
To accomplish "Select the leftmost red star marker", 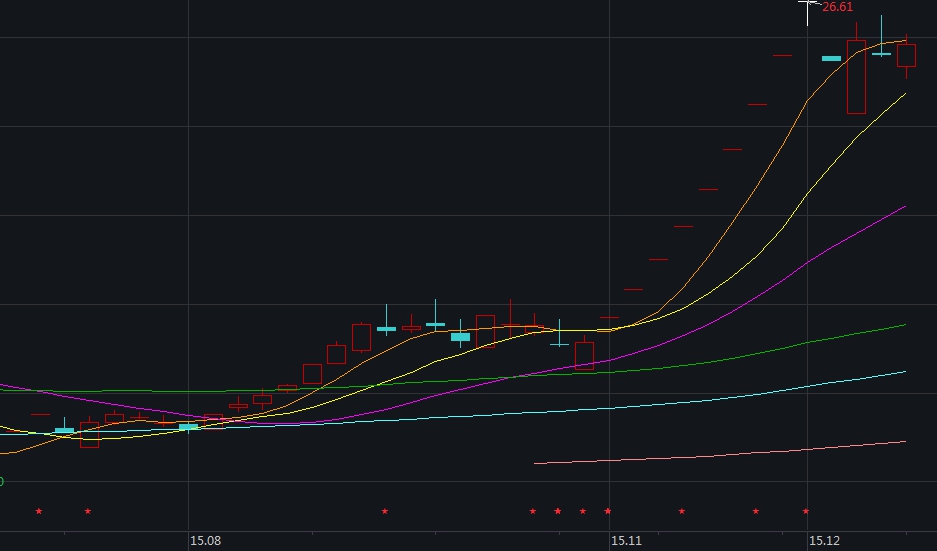I will coord(39,512).
